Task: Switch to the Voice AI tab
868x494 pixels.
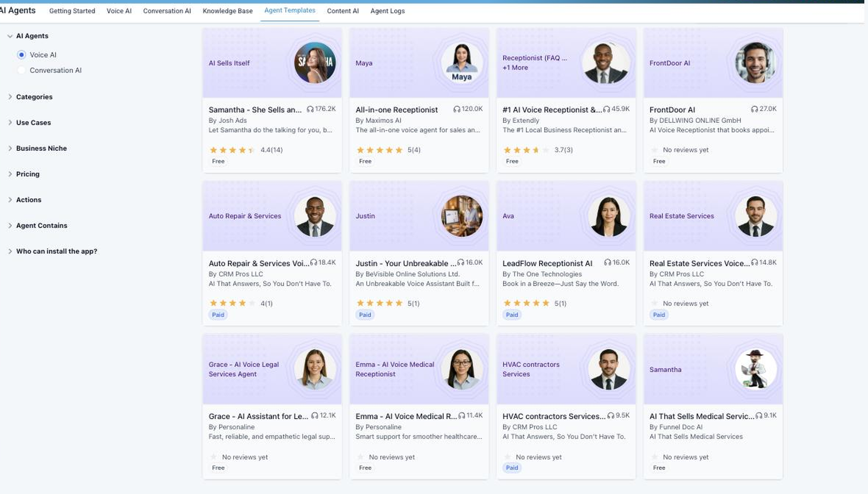Action: coord(119,11)
